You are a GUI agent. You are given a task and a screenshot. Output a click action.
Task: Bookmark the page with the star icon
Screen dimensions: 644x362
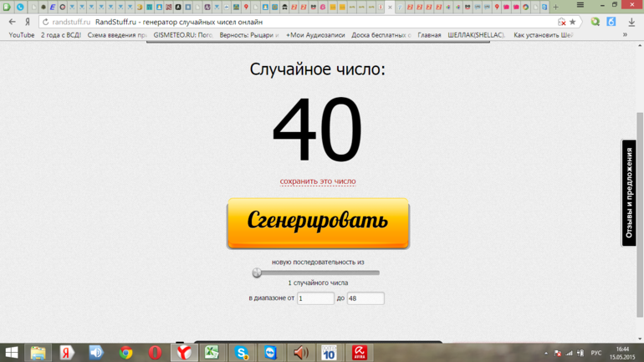(x=573, y=22)
